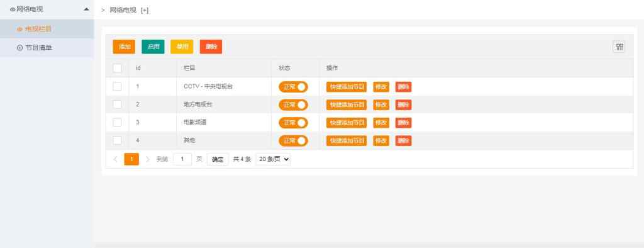Open 节目清单 in the sidebar
This screenshot has height=248, width=644.
click(47, 48)
